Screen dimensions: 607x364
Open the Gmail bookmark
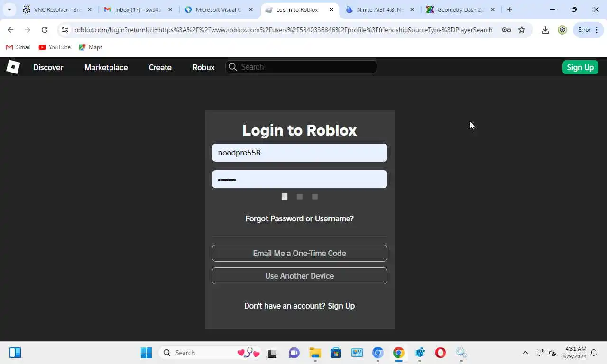18,47
